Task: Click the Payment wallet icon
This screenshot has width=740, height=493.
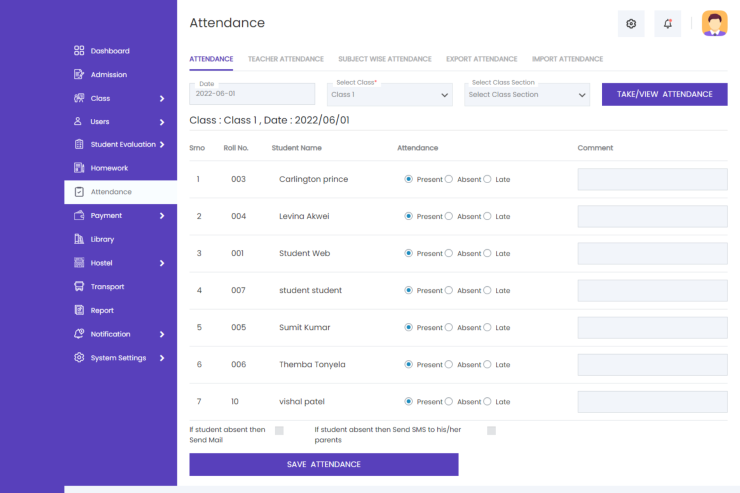Action: pyautogui.click(x=79, y=215)
